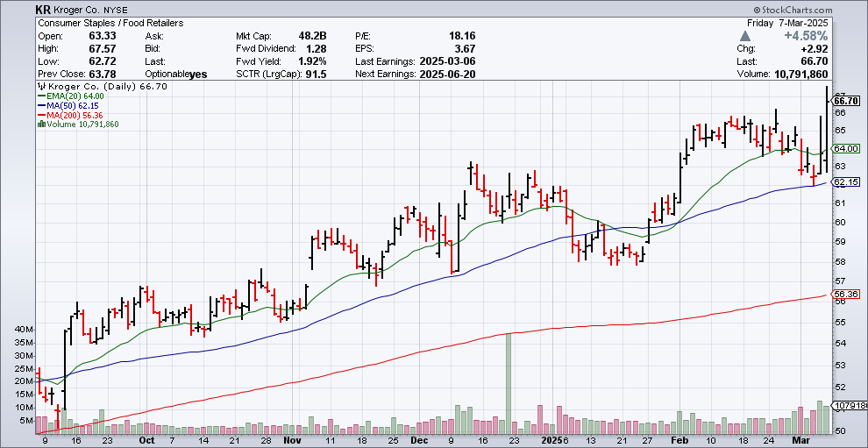Click the red boxed 56.36 axis label

coord(846,294)
